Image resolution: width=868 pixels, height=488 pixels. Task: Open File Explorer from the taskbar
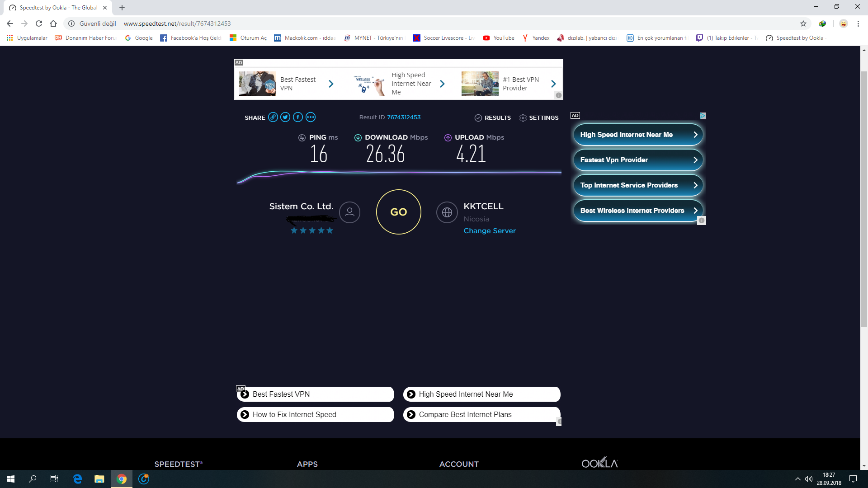coord(99,479)
